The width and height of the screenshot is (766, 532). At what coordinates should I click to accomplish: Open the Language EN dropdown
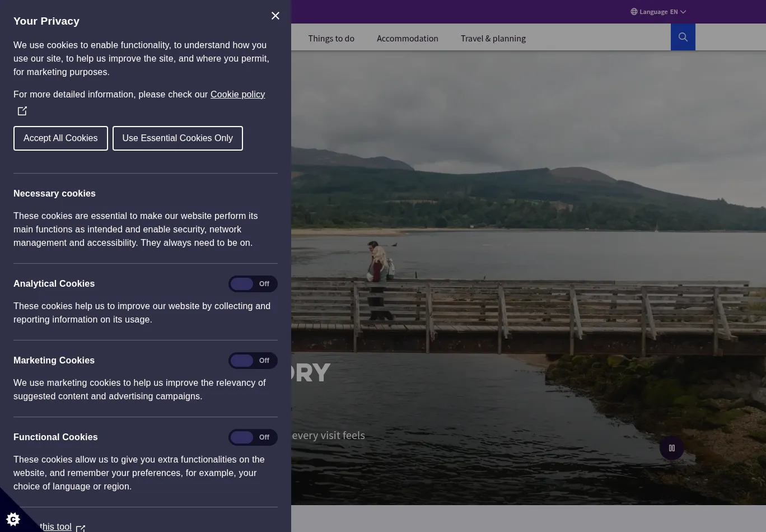(658, 12)
